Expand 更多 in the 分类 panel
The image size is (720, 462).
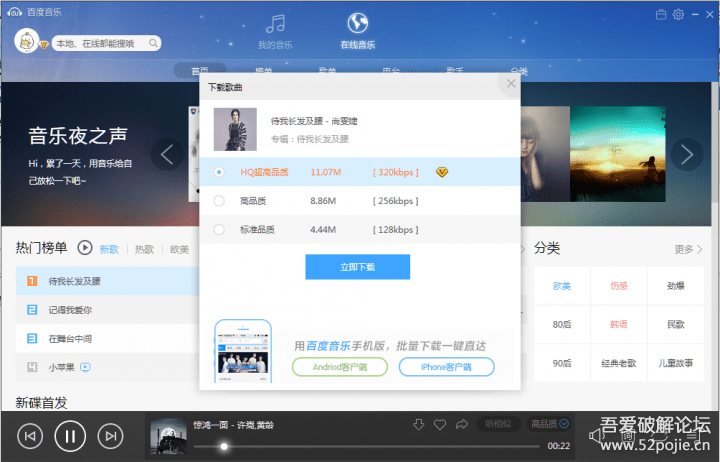688,249
